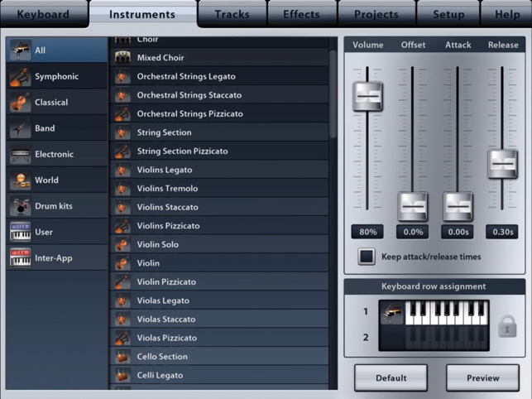
Task: Click the Violas Legato icon
Action: (x=122, y=300)
